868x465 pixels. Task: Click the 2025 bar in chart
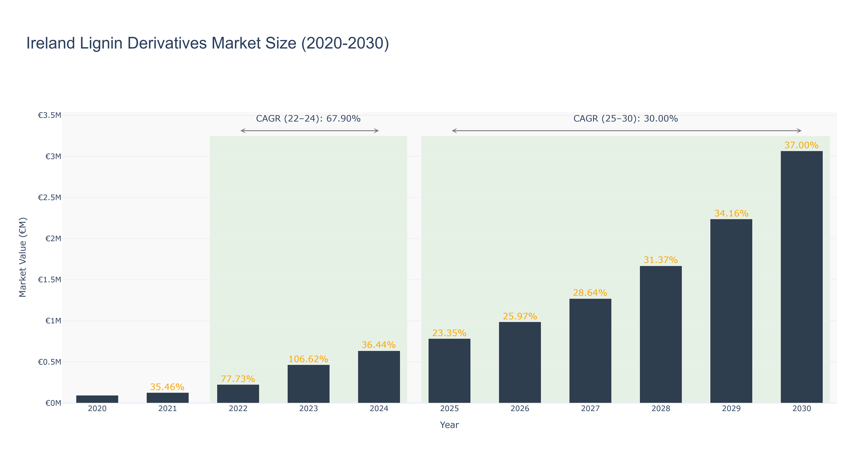click(x=449, y=371)
